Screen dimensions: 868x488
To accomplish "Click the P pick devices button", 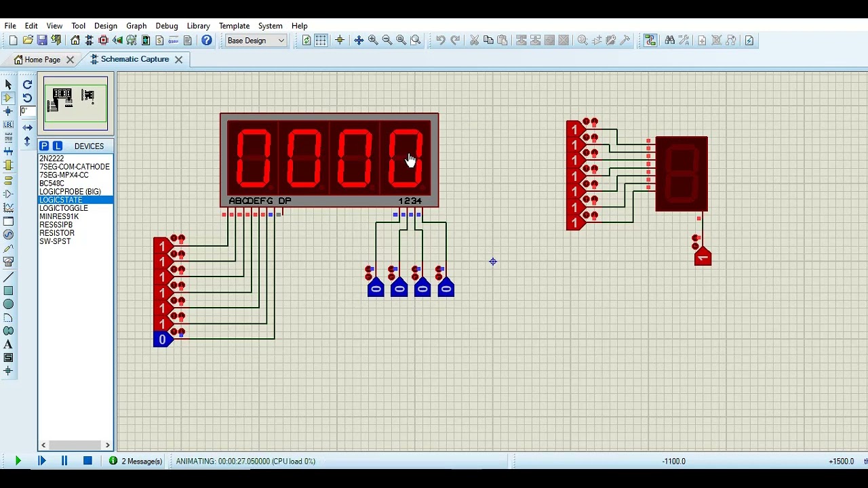I will 44,146.
